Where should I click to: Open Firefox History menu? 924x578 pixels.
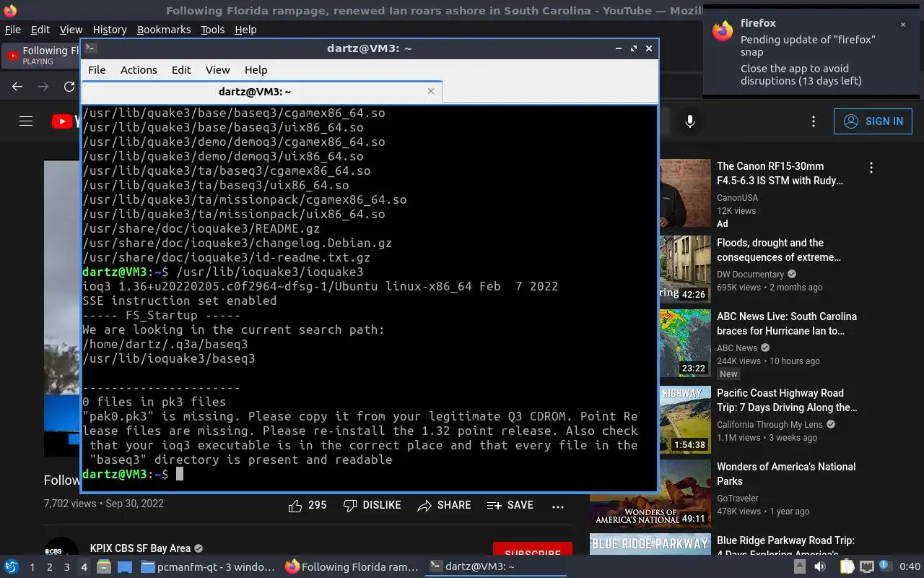click(x=110, y=30)
